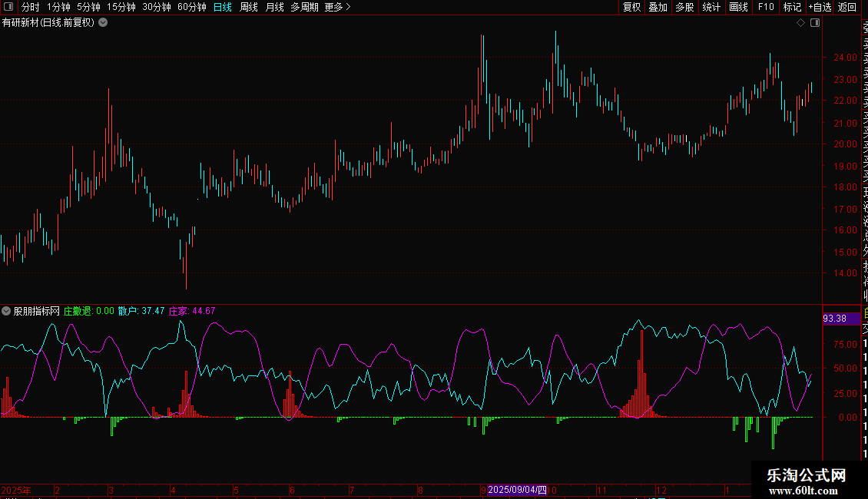Expand the 更多 periods menu
The height and width of the screenshot is (499, 868).
[x=338, y=7]
